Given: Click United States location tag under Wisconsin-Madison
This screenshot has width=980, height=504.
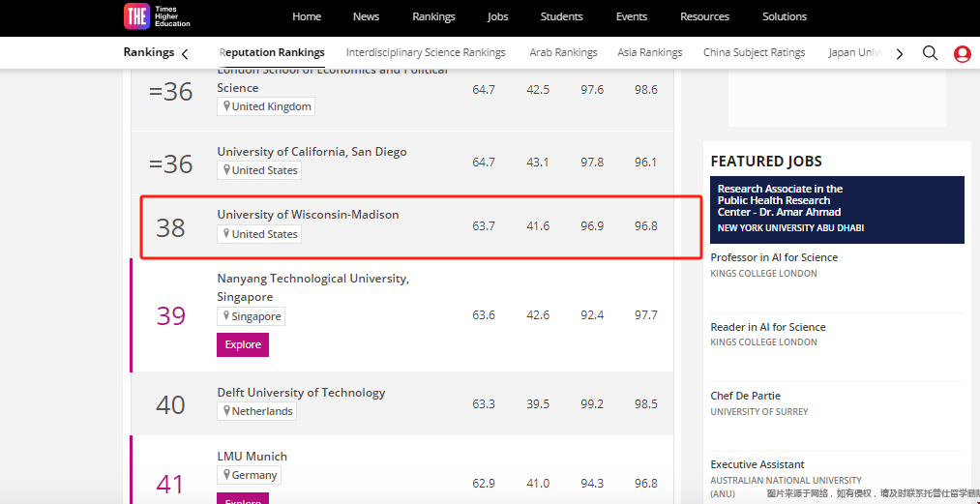Looking at the screenshot, I should click(x=258, y=234).
